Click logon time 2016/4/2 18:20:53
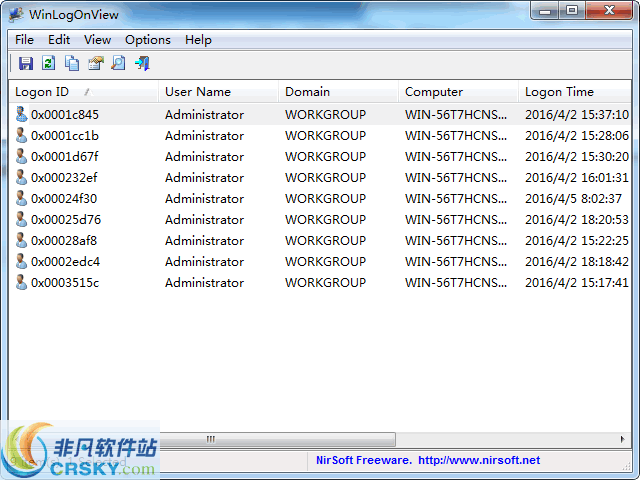The width and height of the screenshot is (640, 480). pos(577,220)
